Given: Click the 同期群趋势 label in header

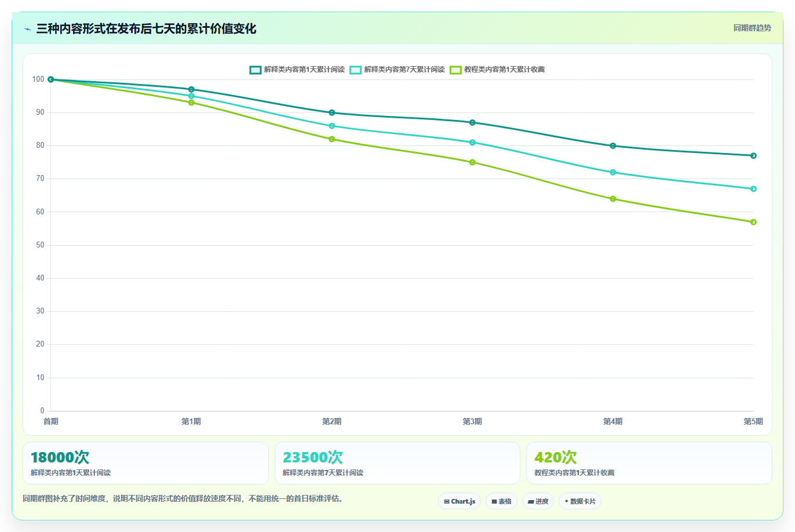Looking at the screenshot, I should click(752, 28).
